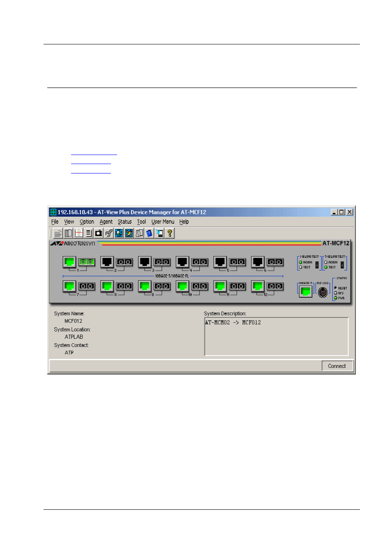The height and width of the screenshot is (555, 392).
Task: Select the green RJ45 port 11
Action: point(220,286)
